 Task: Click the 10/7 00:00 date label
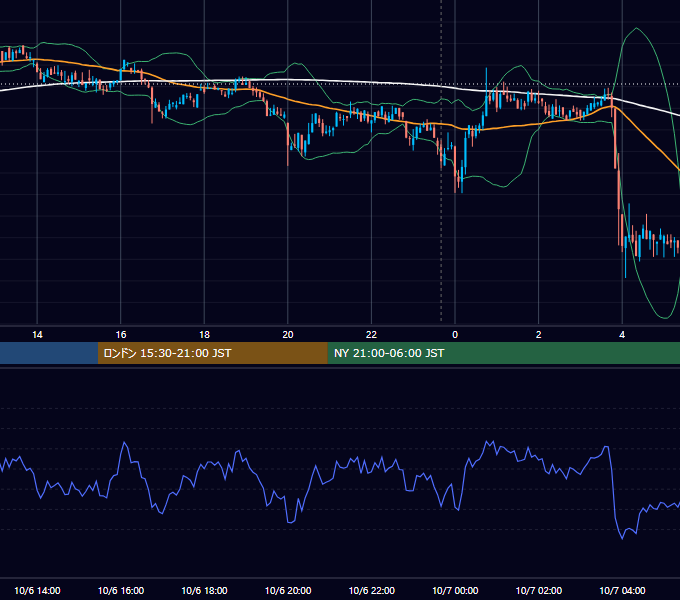coord(455,590)
